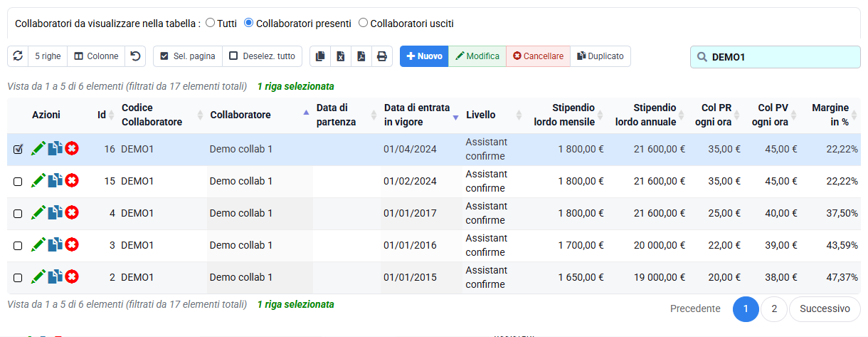This screenshot has width=868, height=337.
Task: Click Successivo pagination button
Action: [x=825, y=309]
